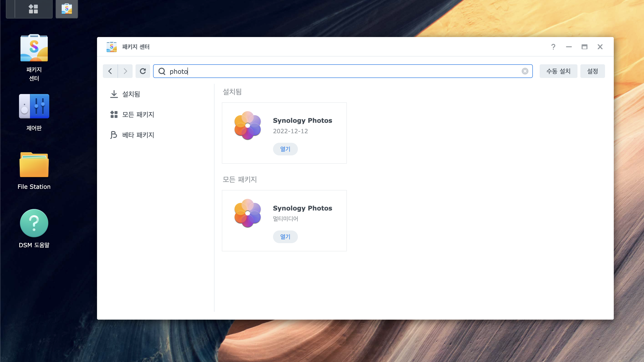
Task: Go back with the left arrow
Action: pyautogui.click(x=110, y=71)
